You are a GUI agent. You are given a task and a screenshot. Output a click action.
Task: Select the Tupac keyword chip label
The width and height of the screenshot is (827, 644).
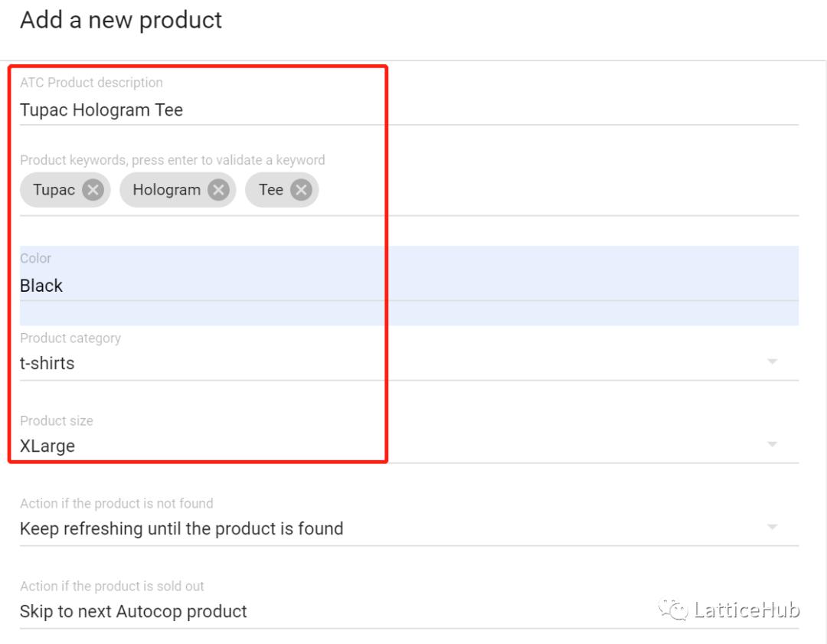click(54, 190)
